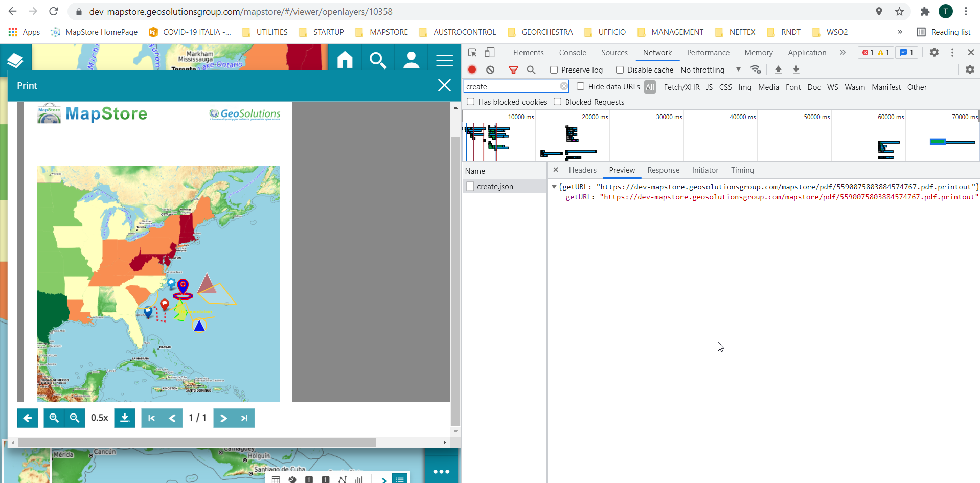Go to the MapStore home view
Screen dimensions: 980x483
tap(345, 59)
